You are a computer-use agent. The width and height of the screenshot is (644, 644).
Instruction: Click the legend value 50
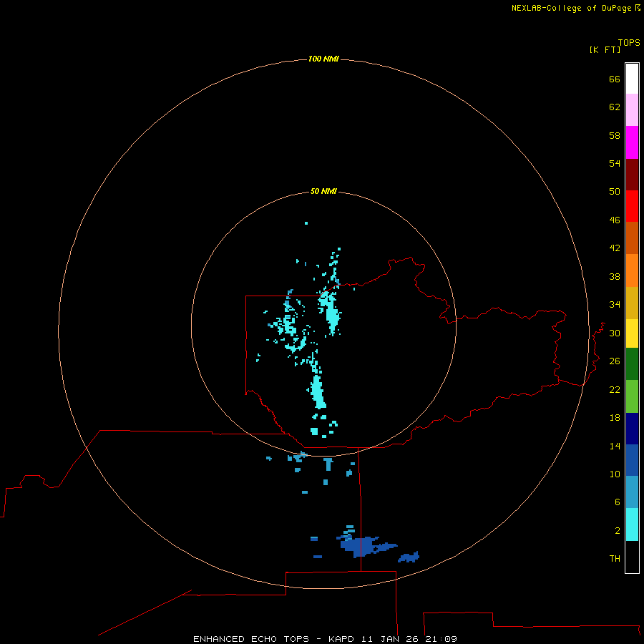coord(615,191)
